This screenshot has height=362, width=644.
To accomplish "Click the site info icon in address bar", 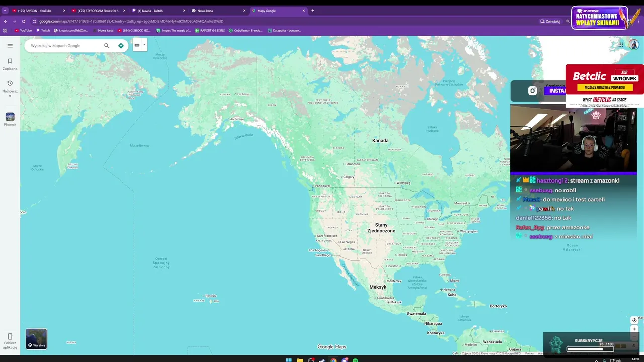I will pyautogui.click(x=35, y=21).
